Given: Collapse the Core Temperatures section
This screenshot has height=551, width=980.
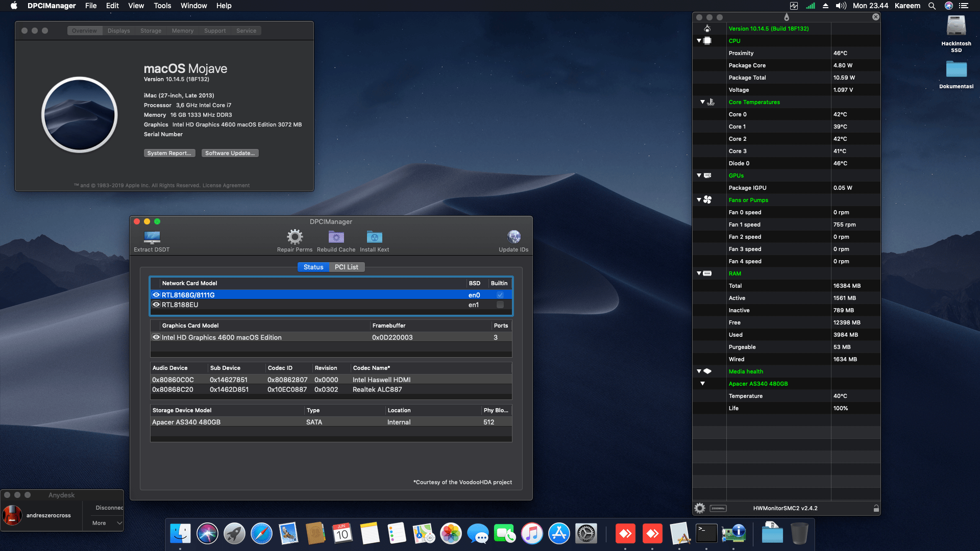Looking at the screenshot, I should pyautogui.click(x=702, y=102).
